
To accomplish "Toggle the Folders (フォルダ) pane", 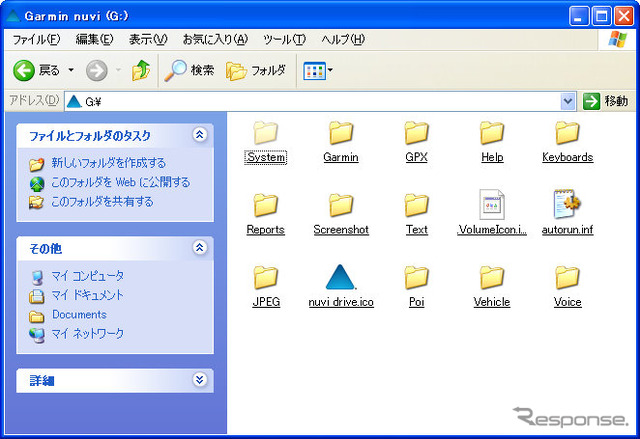I will [256, 71].
